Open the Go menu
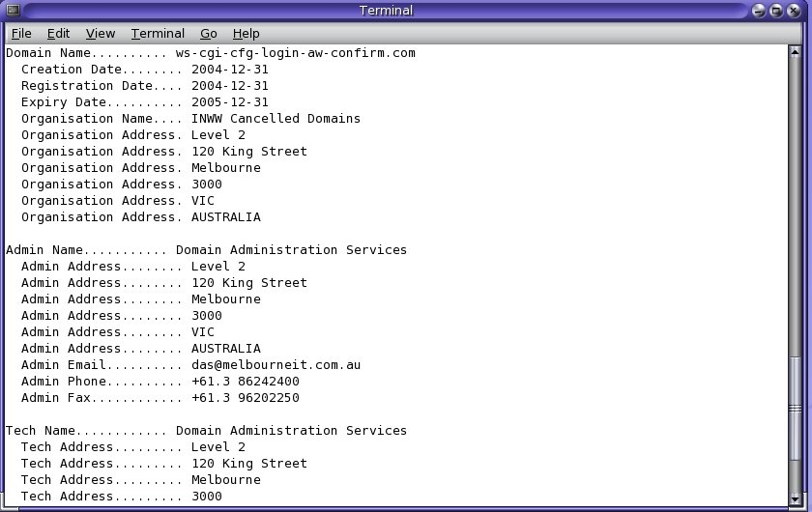 pyautogui.click(x=209, y=33)
